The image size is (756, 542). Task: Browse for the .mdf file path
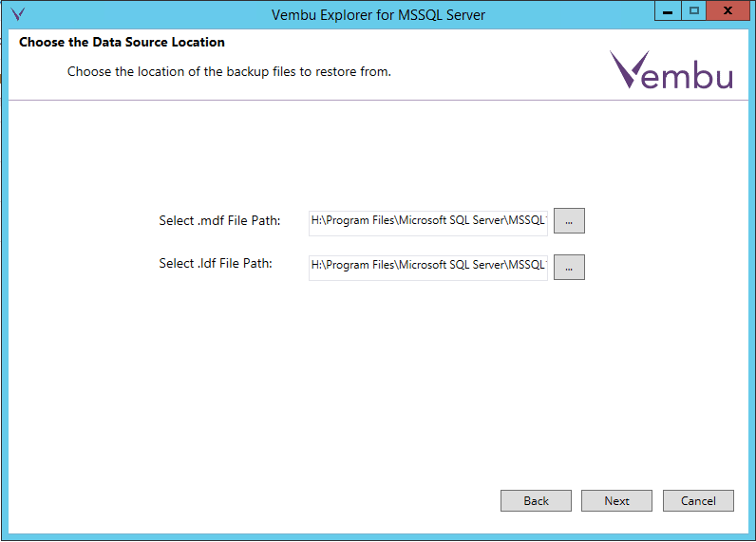569,220
